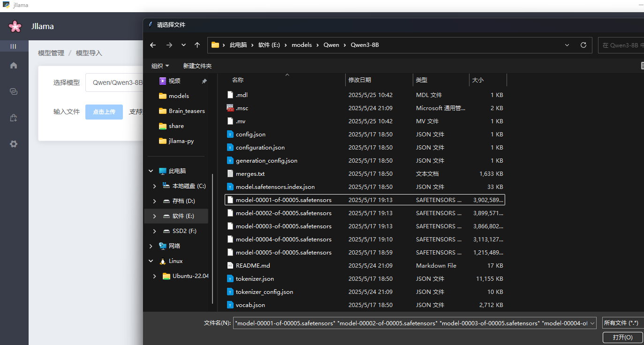Click the generation_config.json file icon
The height and width of the screenshot is (345, 644).
pyautogui.click(x=230, y=160)
